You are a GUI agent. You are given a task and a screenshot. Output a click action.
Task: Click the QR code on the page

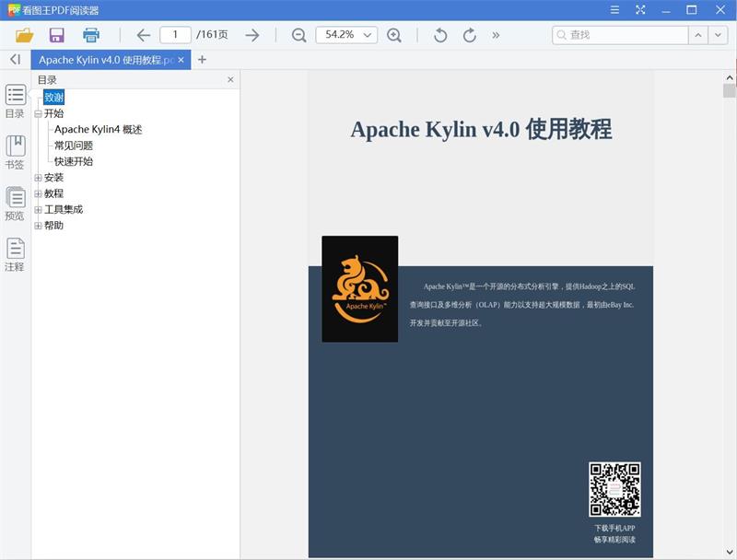pyautogui.click(x=614, y=489)
